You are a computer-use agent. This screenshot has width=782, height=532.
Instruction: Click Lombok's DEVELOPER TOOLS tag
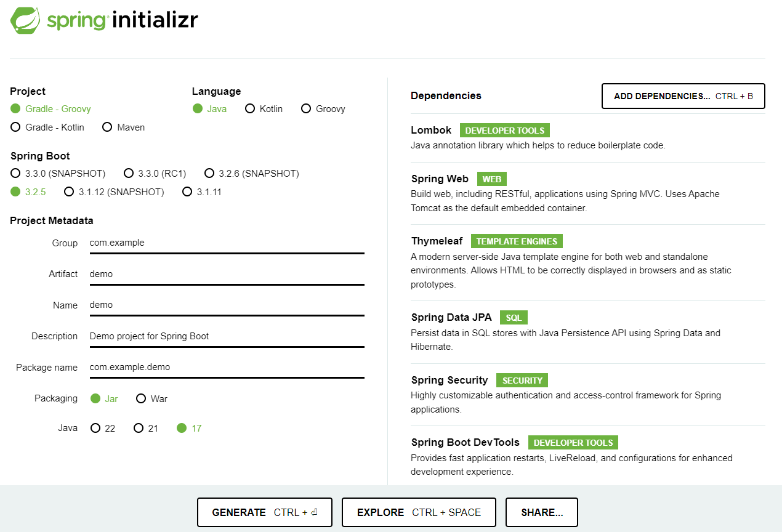(x=505, y=131)
